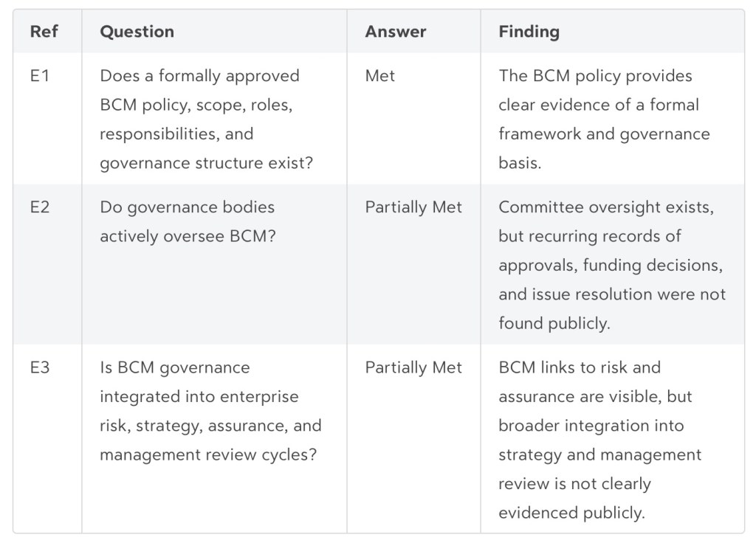This screenshot has height=543, width=756.
Task: Click the Question column header
Action: pyautogui.click(x=137, y=32)
